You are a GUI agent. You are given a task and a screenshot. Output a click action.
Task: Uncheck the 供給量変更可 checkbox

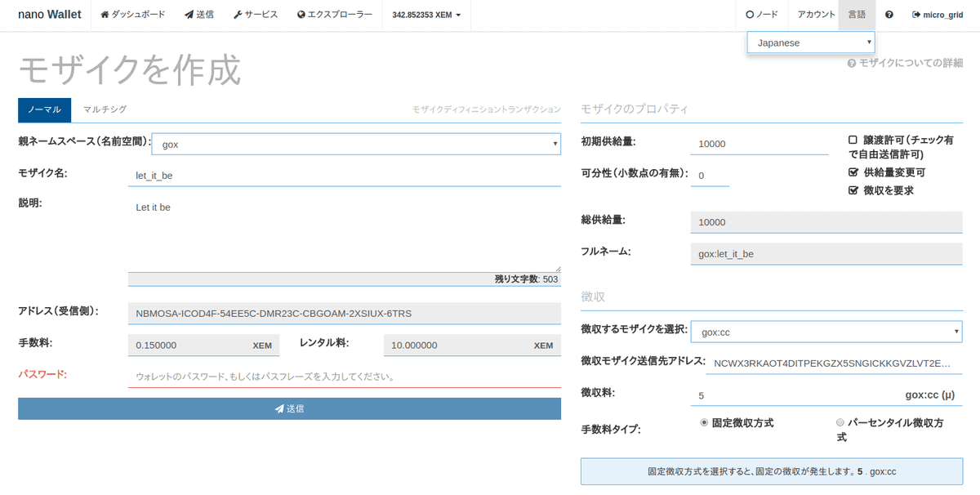pos(853,172)
